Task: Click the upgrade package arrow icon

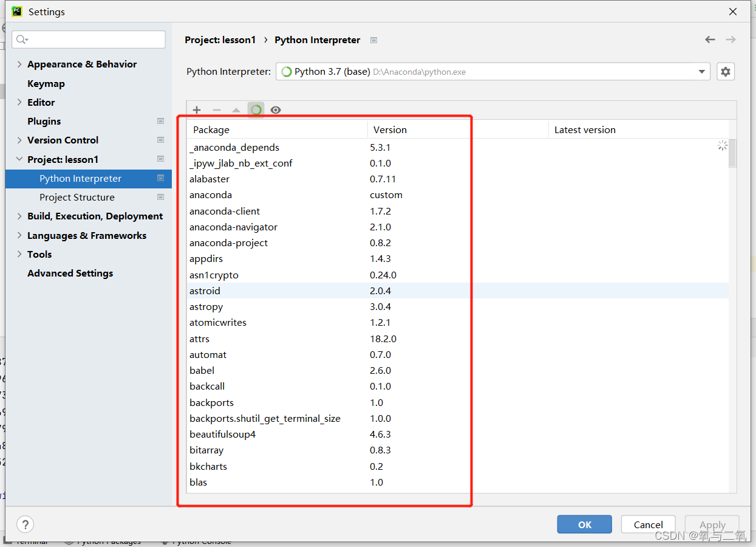Action: tap(236, 110)
